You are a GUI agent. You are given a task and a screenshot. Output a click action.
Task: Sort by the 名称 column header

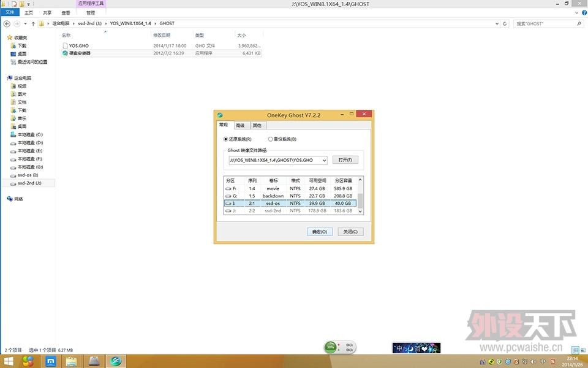pos(66,35)
